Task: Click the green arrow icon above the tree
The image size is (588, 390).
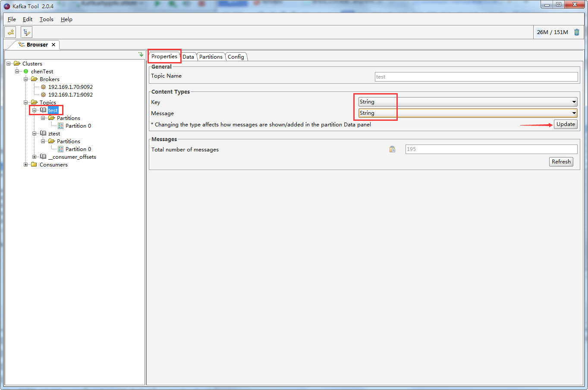Action: (141, 54)
